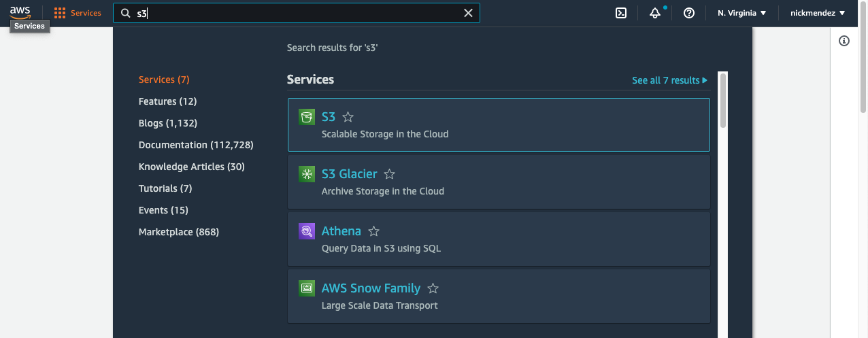The image size is (868, 338).
Task: Click the search magnifier icon
Action: (x=126, y=13)
